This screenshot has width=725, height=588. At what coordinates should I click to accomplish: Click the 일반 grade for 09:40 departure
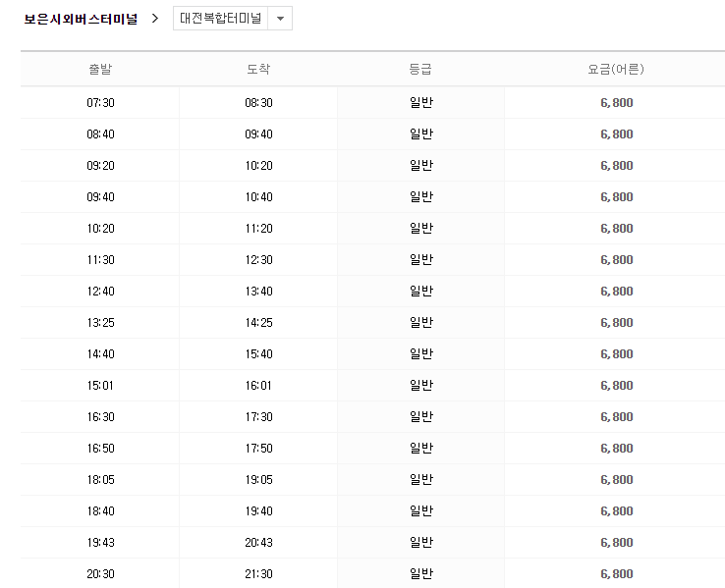point(420,196)
